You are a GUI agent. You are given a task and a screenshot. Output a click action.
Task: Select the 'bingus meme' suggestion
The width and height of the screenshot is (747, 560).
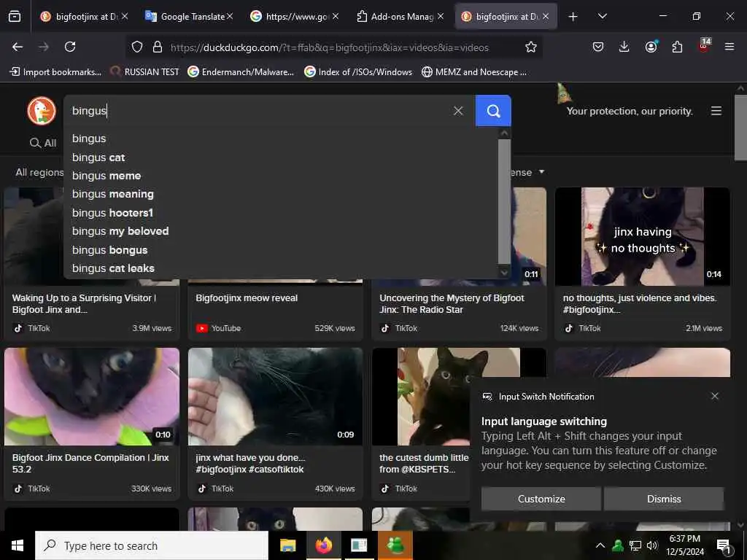pos(280,176)
